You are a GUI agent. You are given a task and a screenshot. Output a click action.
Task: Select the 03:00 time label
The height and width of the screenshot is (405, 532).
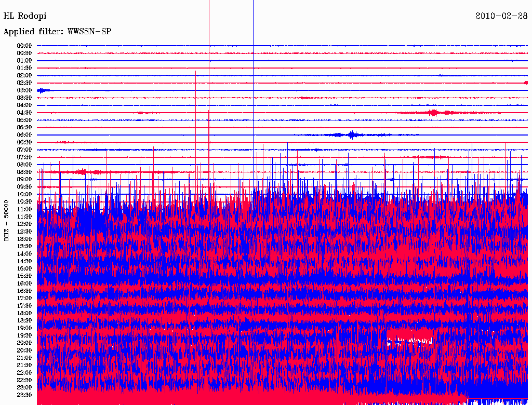(x=24, y=90)
